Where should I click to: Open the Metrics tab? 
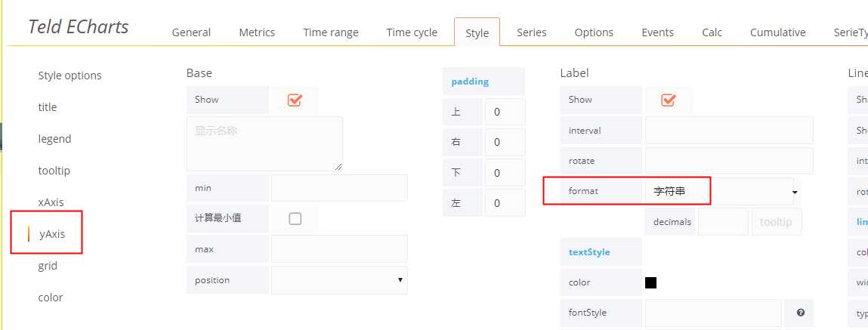pyautogui.click(x=257, y=32)
